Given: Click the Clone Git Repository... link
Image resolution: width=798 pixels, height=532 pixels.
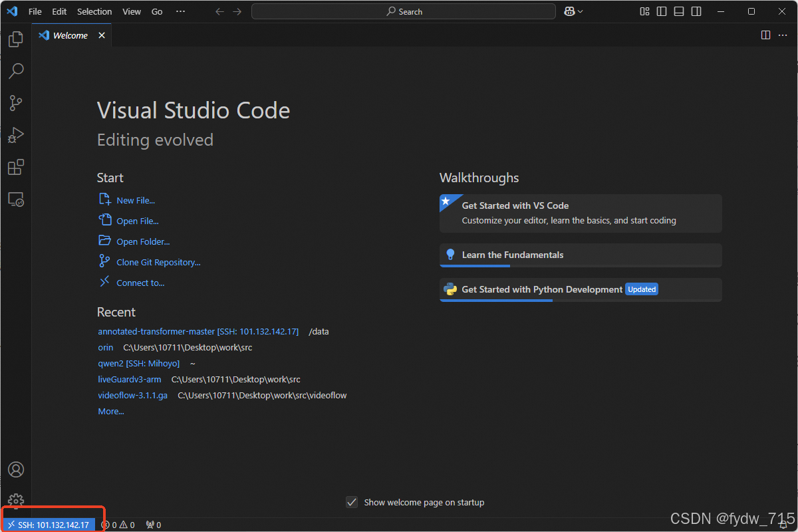Looking at the screenshot, I should click(158, 262).
